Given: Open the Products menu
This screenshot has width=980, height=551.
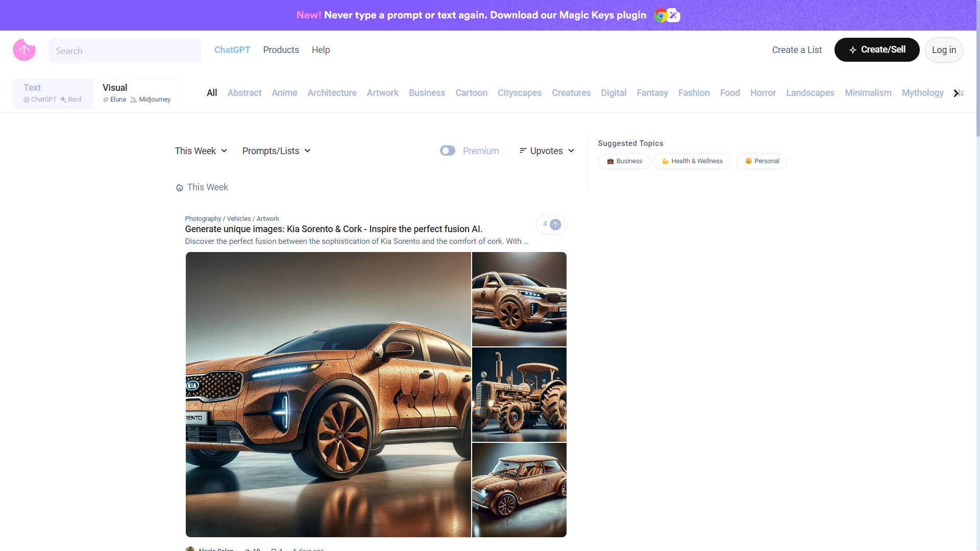Looking at the screenshot, I should (x=281, y=50).
